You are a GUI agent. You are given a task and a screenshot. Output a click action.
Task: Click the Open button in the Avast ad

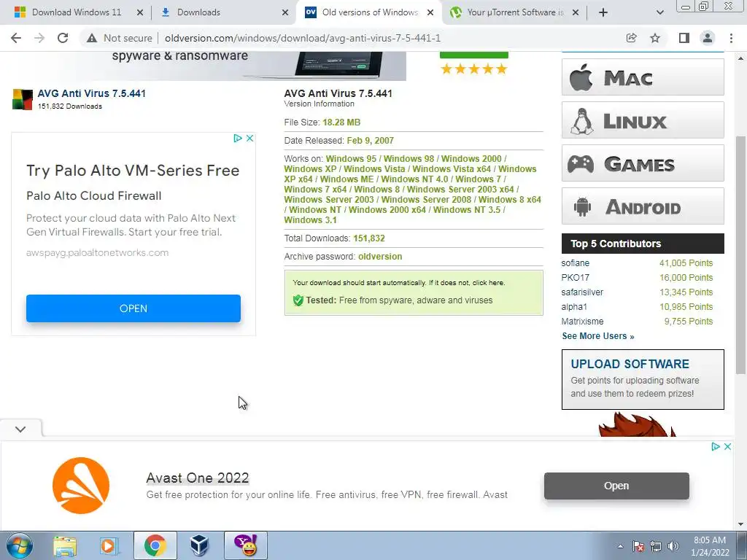[x=616, y=486]
